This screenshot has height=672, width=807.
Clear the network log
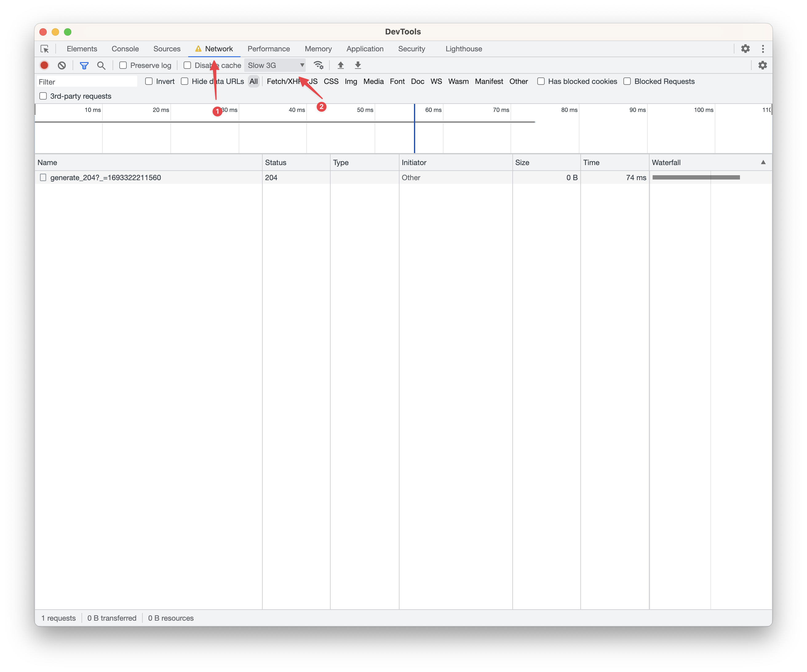click(62, 65)
